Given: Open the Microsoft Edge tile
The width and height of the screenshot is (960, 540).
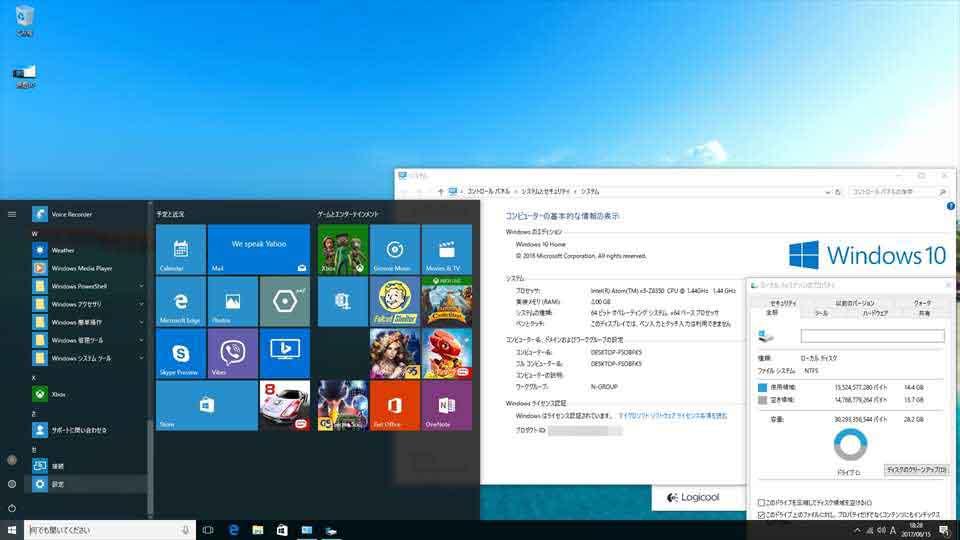Looking at the screenshot, I should tap(181, 301).
